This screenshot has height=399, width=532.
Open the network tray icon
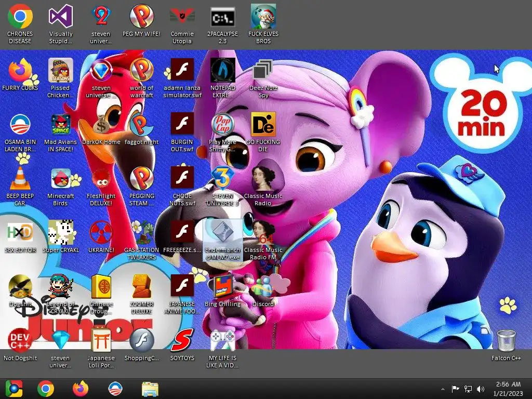point(468,389)
